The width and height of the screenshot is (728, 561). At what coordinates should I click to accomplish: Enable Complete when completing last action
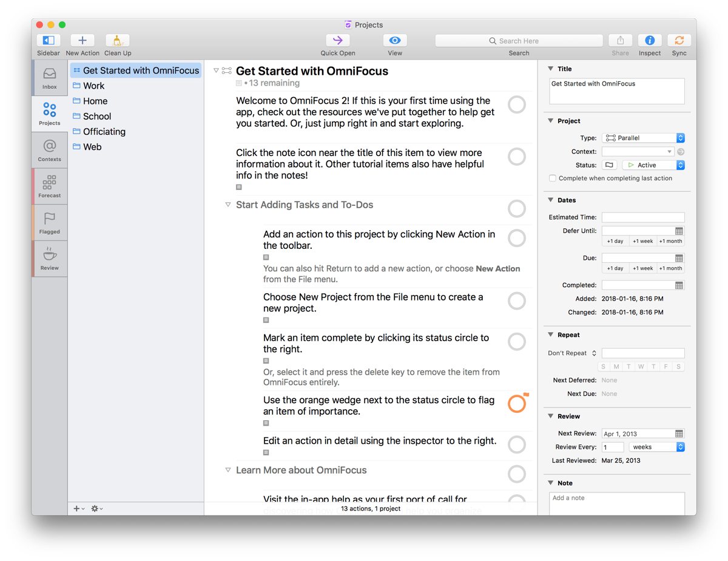(553, 178)
